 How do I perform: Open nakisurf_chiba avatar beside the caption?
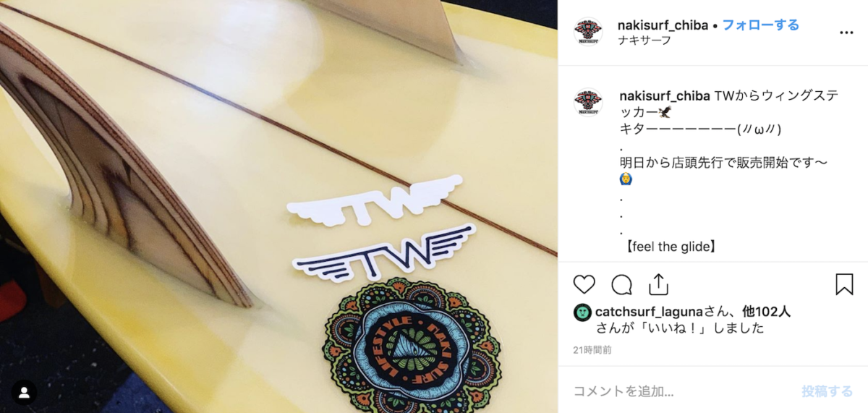588,103
